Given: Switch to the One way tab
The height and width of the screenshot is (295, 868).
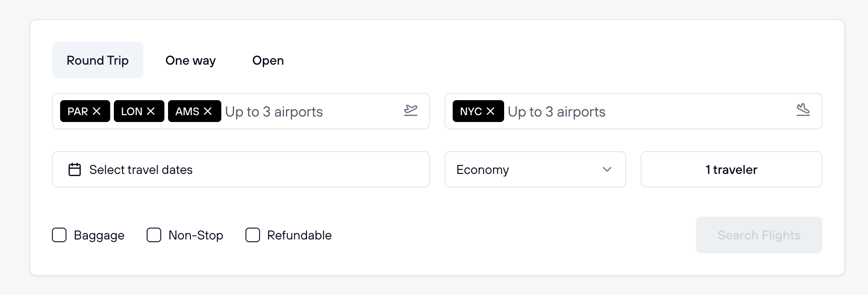Looking at the screenshot, I should click(190, 60).
